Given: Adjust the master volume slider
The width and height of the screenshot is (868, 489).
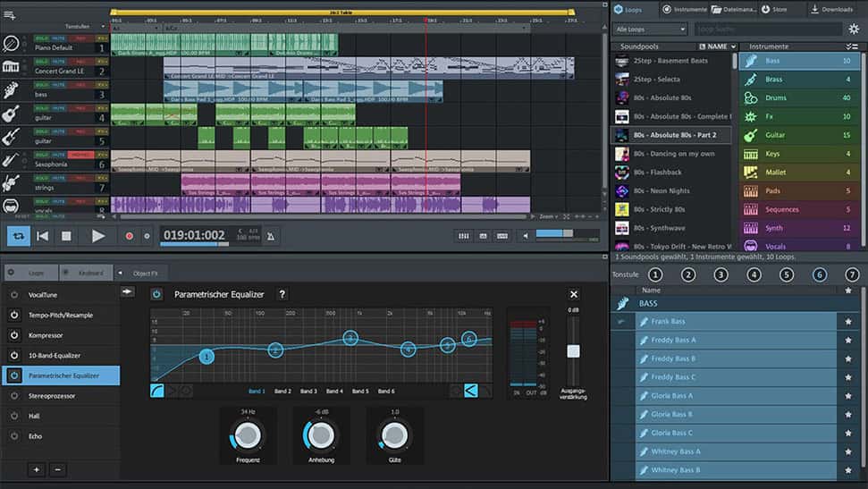Looking at the screenshot, I should [567, 233].
